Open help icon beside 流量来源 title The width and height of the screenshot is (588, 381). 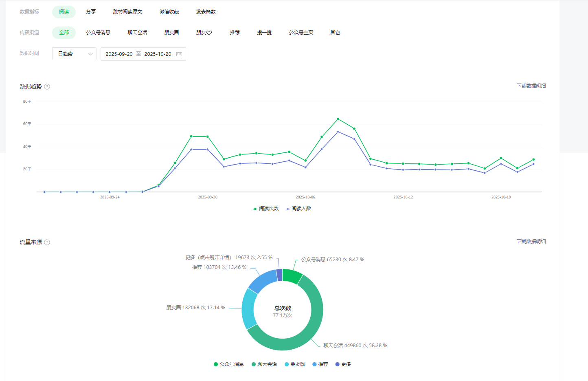(x=47, y=242)
